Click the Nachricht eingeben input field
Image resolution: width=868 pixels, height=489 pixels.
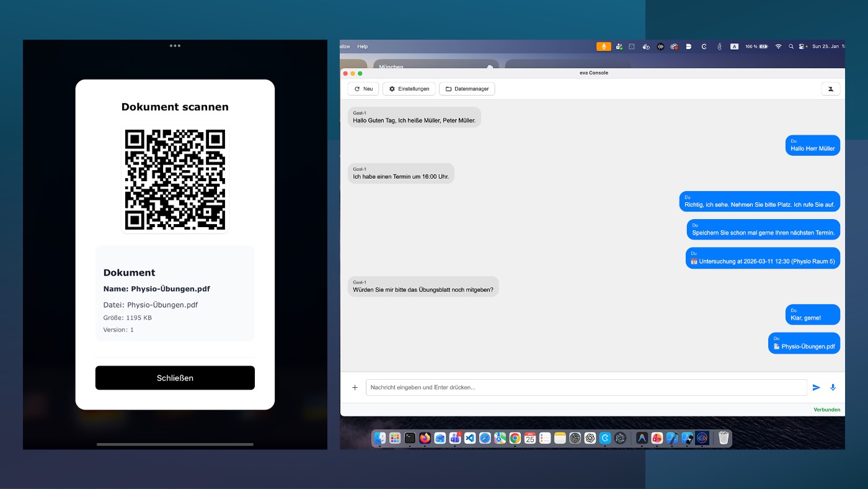(586, 387)
